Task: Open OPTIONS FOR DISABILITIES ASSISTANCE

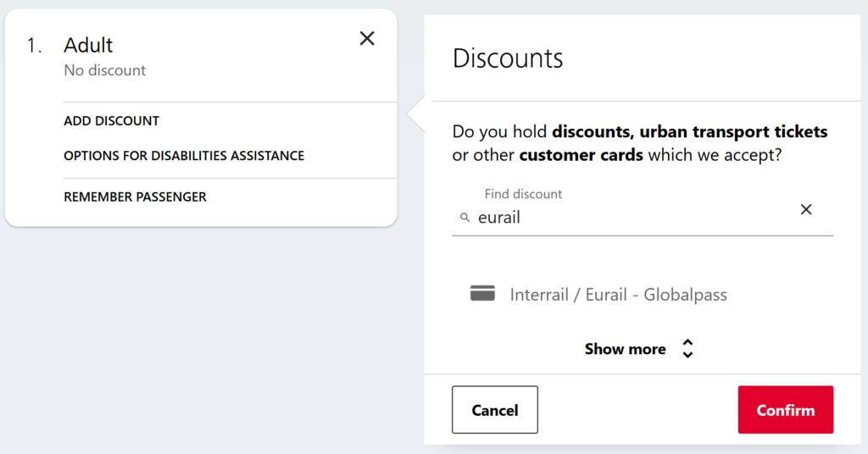Action: tap(184, 156)
